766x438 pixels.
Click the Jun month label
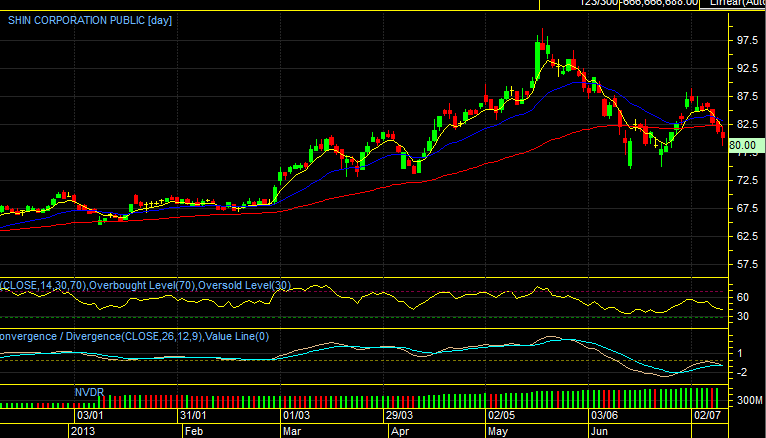point(599,432)
